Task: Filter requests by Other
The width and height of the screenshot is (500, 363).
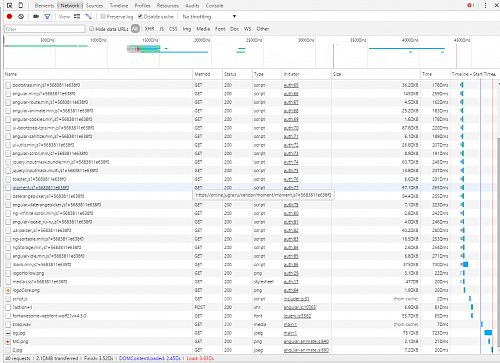Action: [263, 29]
